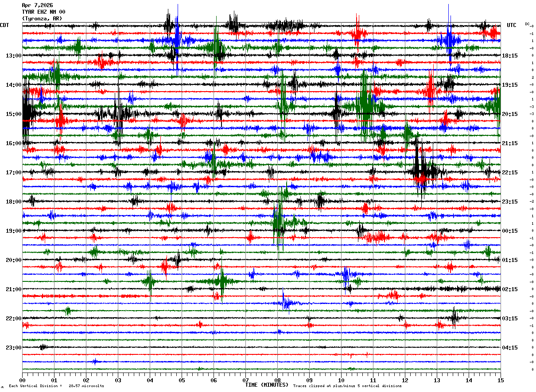536x392 pixels.
Task: Click the date text "Apr 7,2026"
Action: (x=37, y=5)
